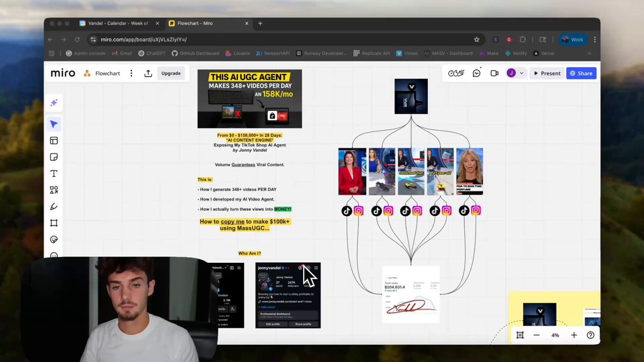Select the cursor select tool
The image size is (644, 362).
click(x=54, y=124)
